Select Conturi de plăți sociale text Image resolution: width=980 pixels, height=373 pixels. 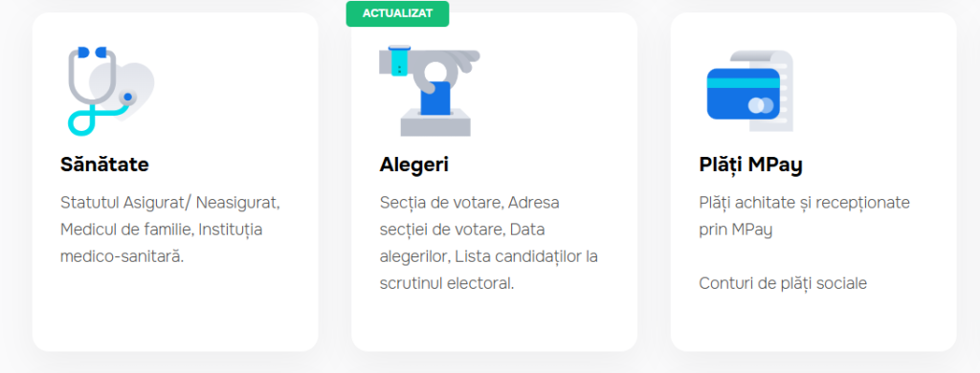point(783,283)
